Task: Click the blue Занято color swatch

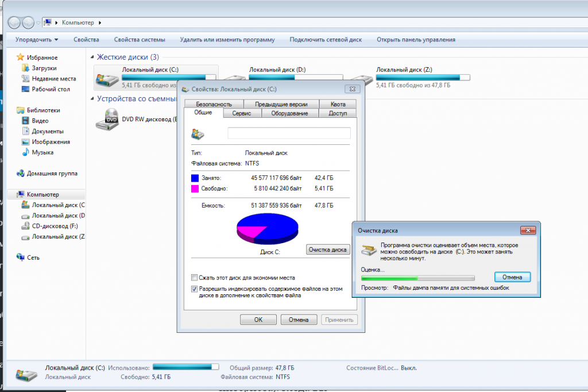Action: coord(195,178)
